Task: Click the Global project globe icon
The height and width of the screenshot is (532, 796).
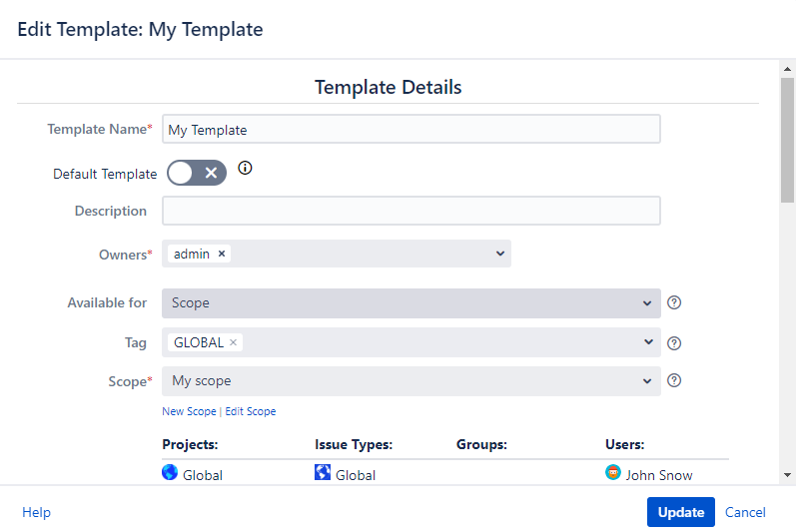Action: (170, 473)
